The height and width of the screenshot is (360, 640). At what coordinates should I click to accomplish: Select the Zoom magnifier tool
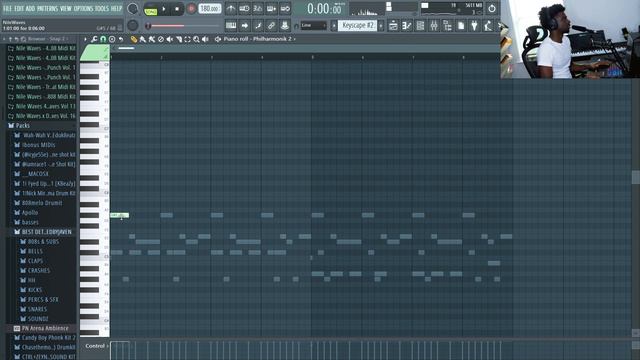pyautogui.click(x=196, y=39)
